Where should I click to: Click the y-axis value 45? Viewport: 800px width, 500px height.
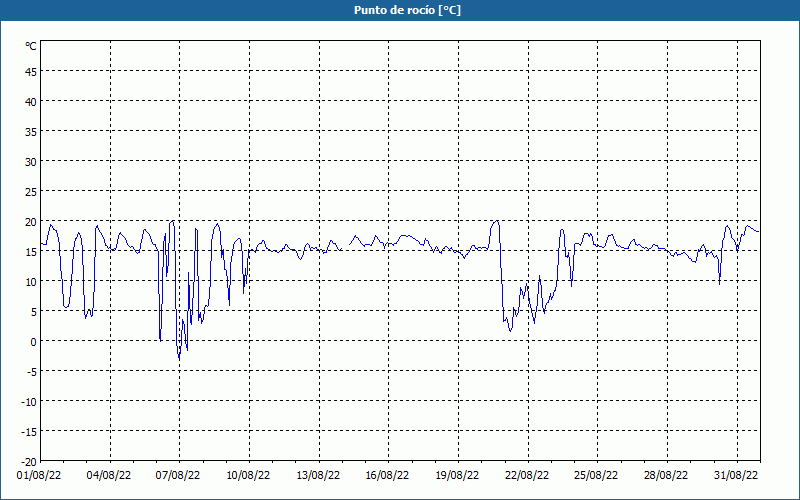(x=31, y=72)
